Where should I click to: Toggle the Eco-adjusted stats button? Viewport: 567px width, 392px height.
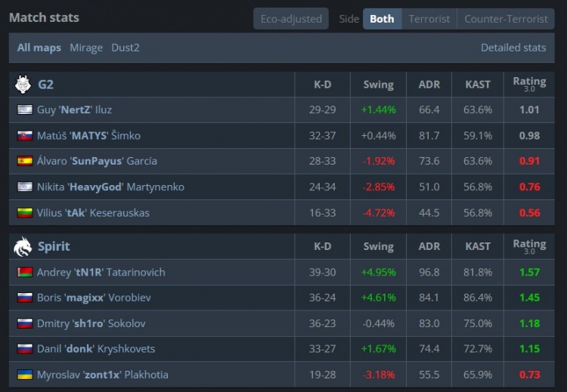290,19
